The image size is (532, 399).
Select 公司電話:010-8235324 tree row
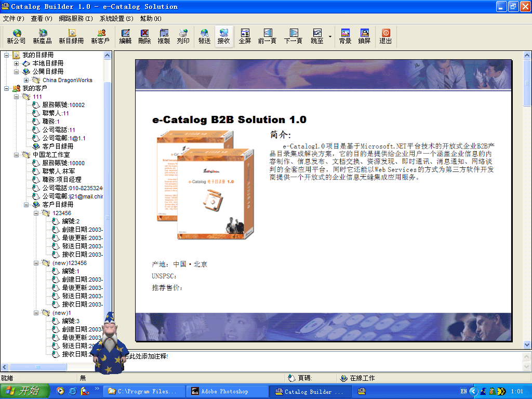[72, 188]
